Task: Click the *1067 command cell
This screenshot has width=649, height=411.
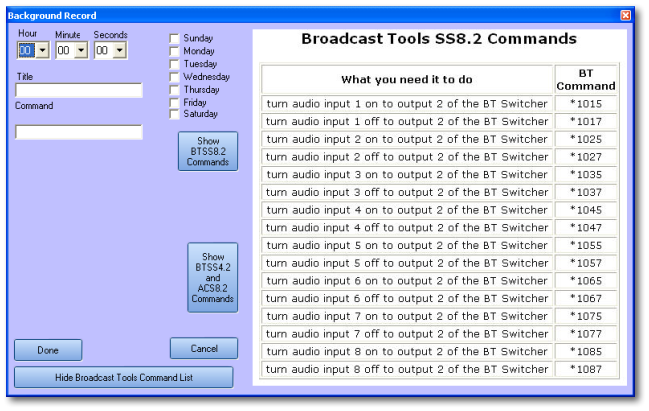Action: pyautogui.click(x=586, y=298)
